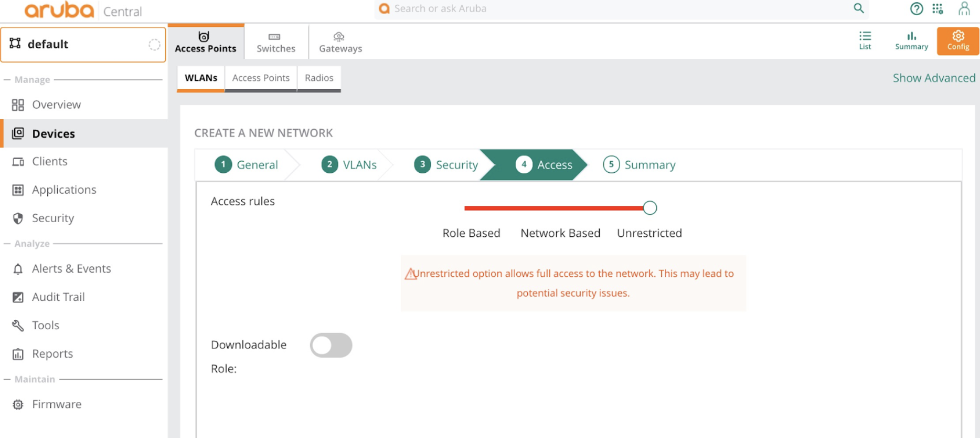Select the Switches device tab
Image resolution: width=980 pixels, height=438 pixels.
[x=276, y=42]
